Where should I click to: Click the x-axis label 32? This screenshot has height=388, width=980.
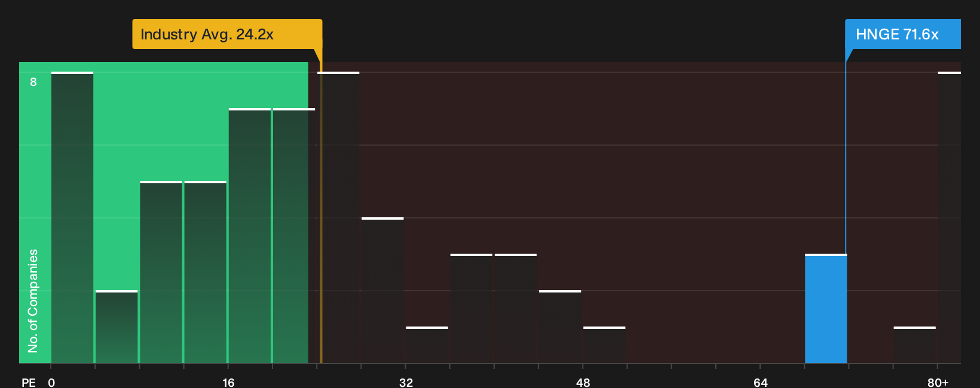[406, 382]
